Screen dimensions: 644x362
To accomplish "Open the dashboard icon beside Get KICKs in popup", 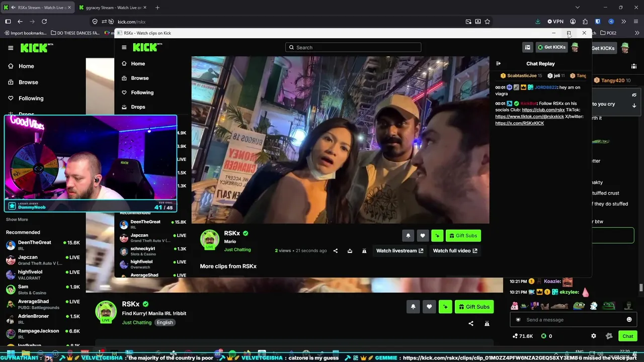I will [x=527, y=47].
